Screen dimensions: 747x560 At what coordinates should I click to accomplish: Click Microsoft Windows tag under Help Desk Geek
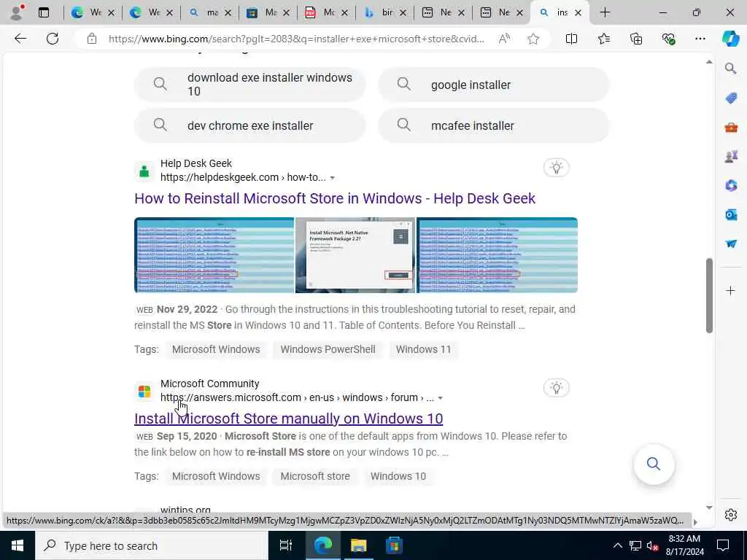coord(216,349)
